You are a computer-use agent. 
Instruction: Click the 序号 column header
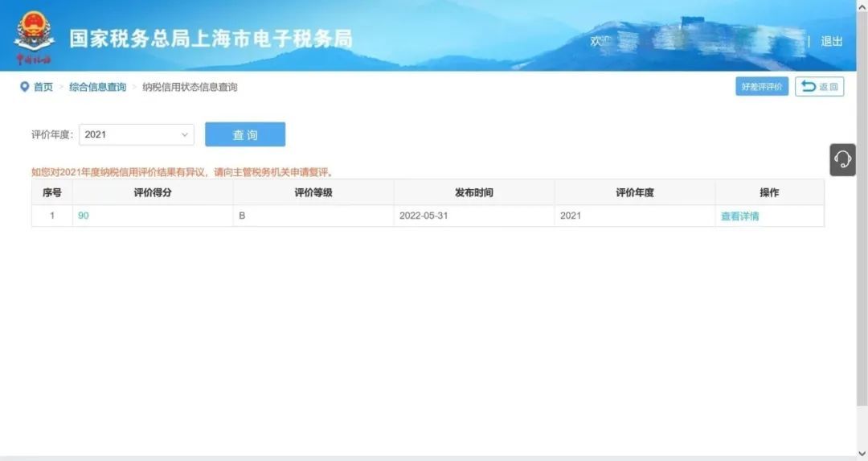(x=52, y=193)
